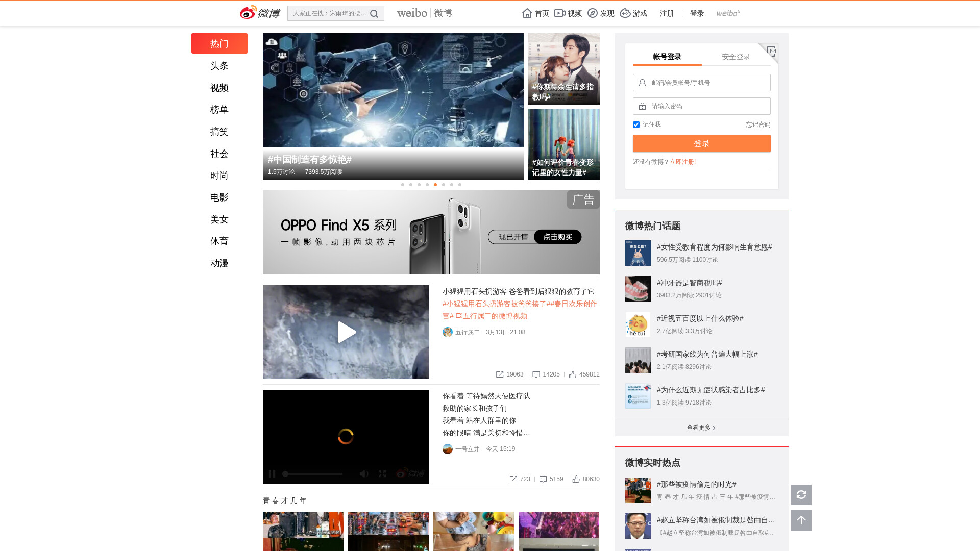Expand 查看更多 hot topics
This screenshot has height=551, width=980.
701,428
